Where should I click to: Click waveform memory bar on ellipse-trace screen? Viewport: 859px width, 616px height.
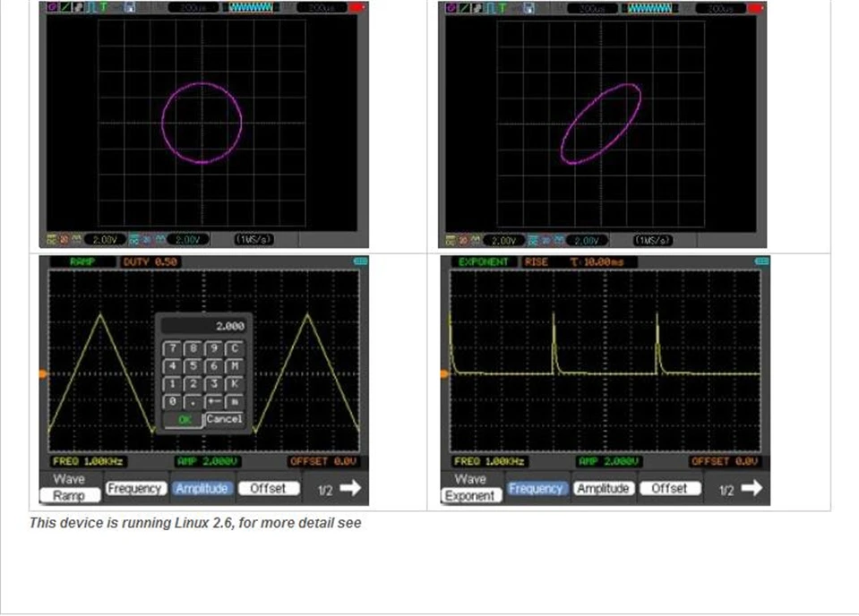(x=649, y=8)
